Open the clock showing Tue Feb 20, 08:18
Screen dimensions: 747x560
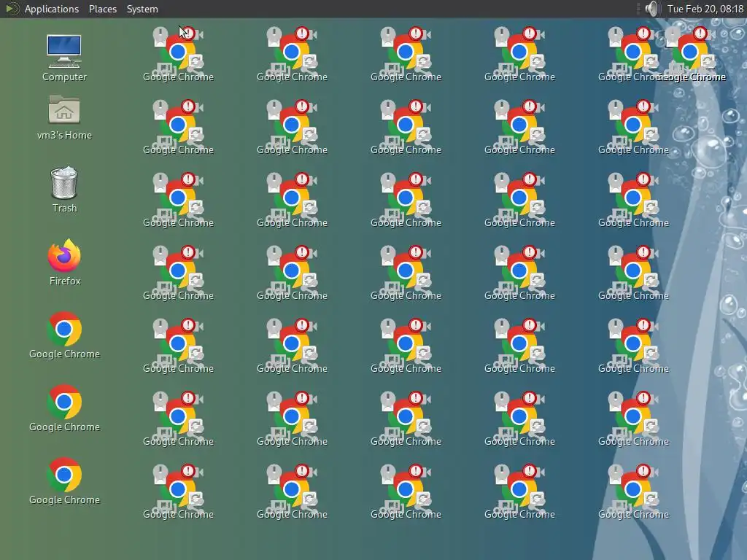coord(705,9)
